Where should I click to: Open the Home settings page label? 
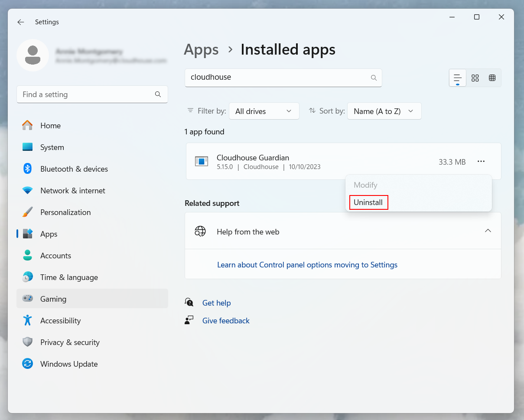50,126
